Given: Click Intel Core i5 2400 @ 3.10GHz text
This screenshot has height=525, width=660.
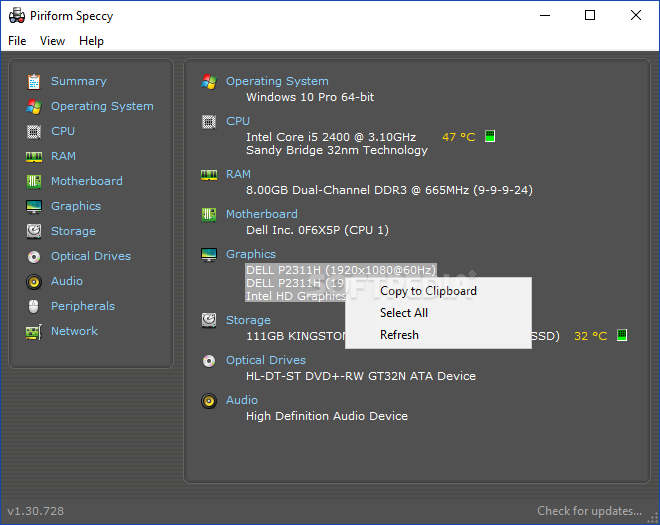Looking at the screenshot, I should [x=331, y=137].
